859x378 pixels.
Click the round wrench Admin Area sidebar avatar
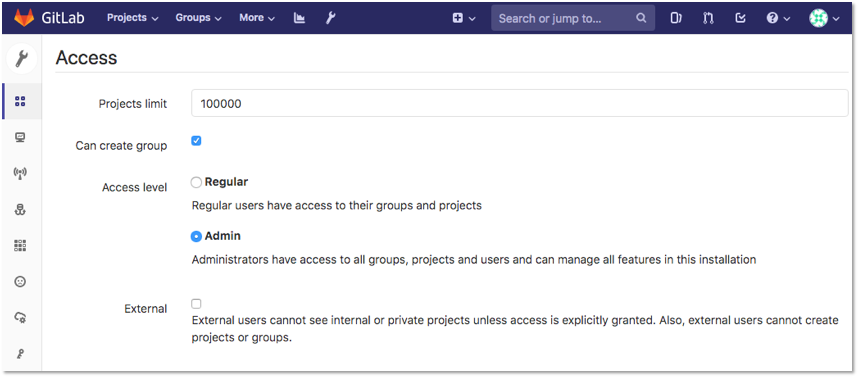(21, 59)
